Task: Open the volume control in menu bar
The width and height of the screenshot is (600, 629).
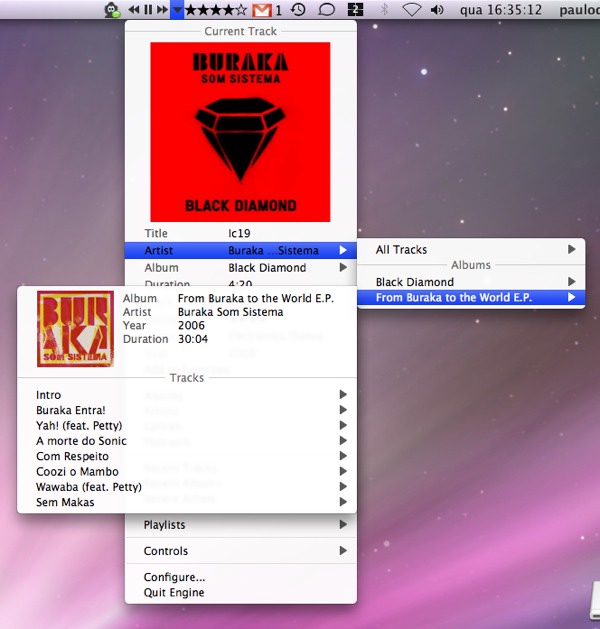Action: pos(437,9)
